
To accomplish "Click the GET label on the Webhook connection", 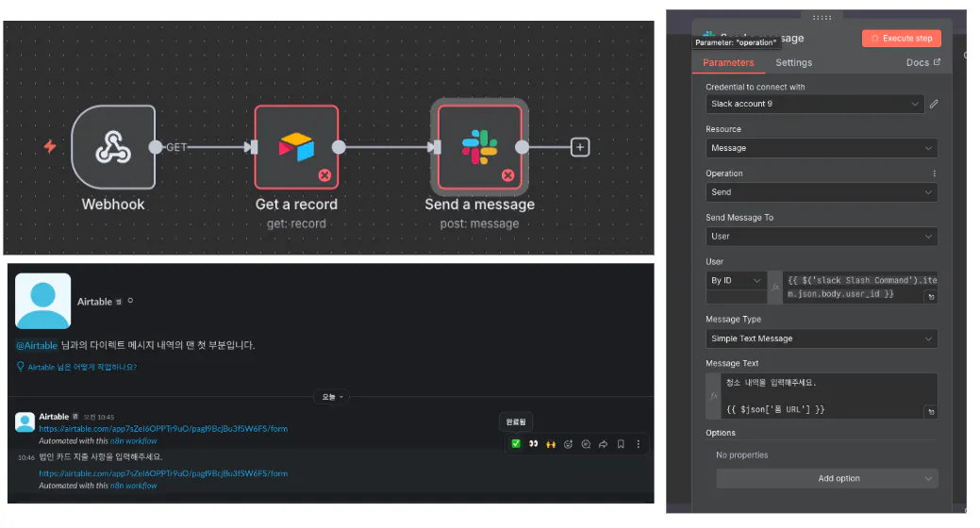I will coord(176,147).
